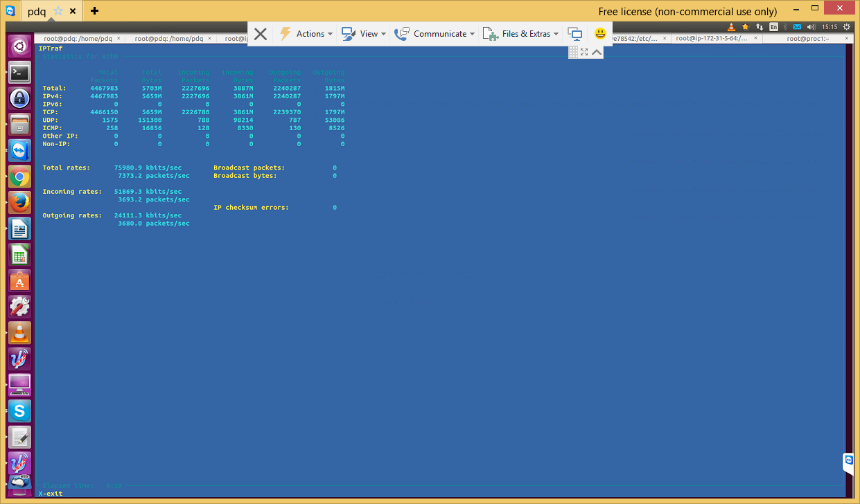The height and width of the screenshot is (504, 860).
Task: Click the ICMP row label
Action: (x=53, y=128)
